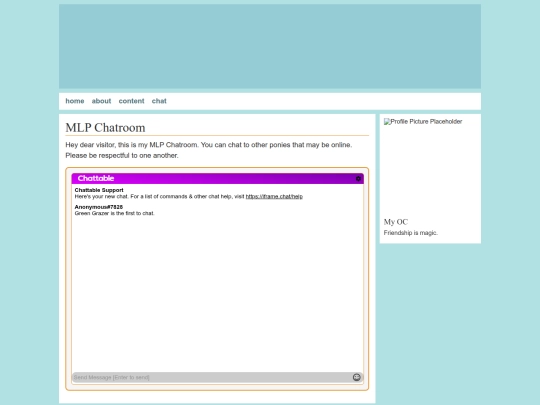Follow the iframe.chat/help link
This screenshot has height=405, width=540.
pyautogui.click(x=274, y=197)
